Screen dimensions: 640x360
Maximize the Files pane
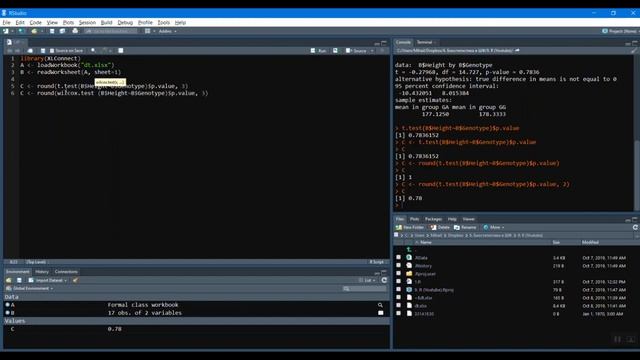pos(635,219)
